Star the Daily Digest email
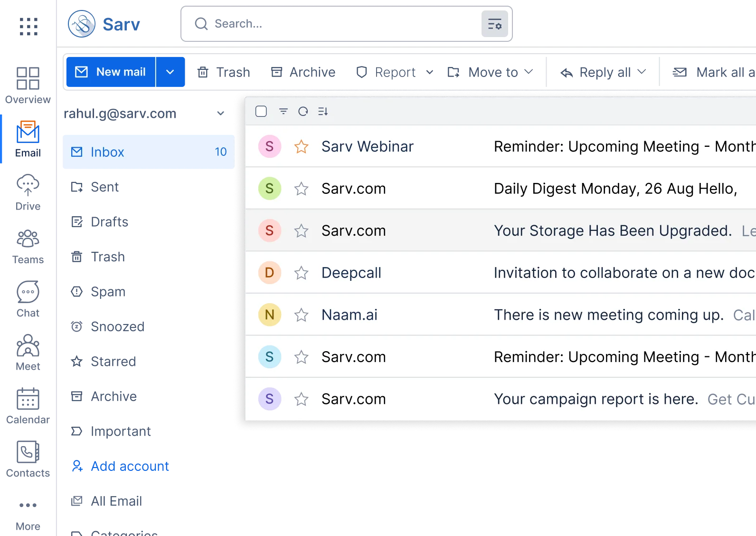Screen dimensions: 756x536 click(x=302, y=189)
